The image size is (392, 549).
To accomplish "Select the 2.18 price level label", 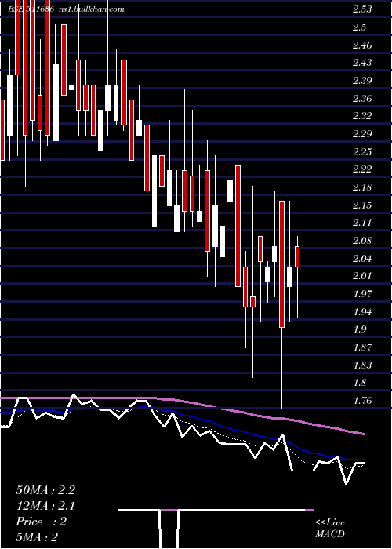I will [362, 187].
